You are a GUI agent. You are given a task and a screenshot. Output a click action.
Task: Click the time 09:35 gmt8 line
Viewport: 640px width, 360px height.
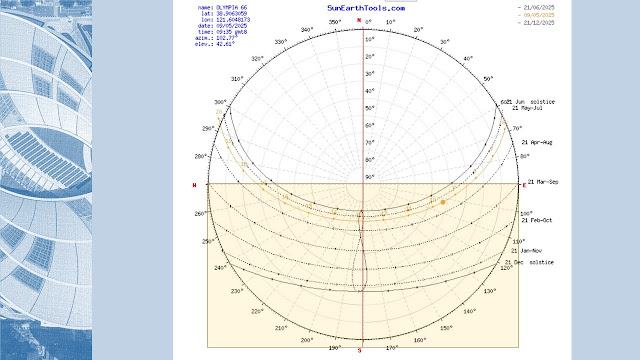[x=222, y=32]
